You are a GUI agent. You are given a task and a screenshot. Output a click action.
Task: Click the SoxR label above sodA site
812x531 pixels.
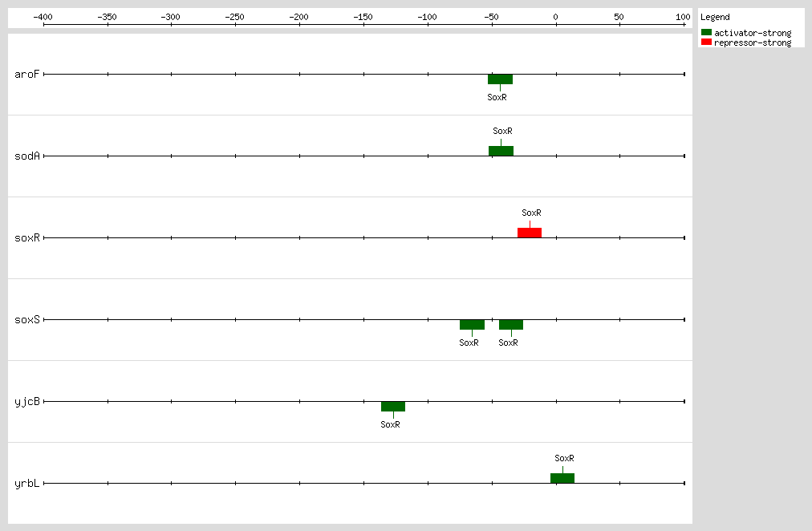502,131
